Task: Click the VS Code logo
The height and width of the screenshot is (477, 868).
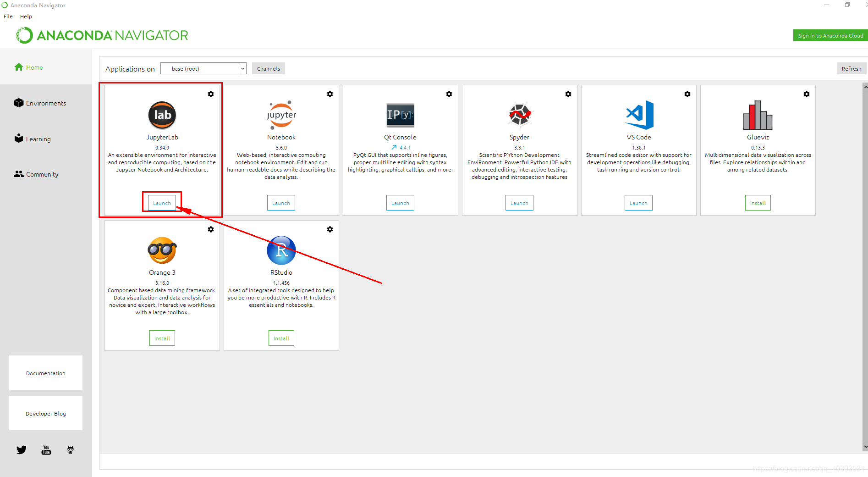Action: click(x=639, y=115)
